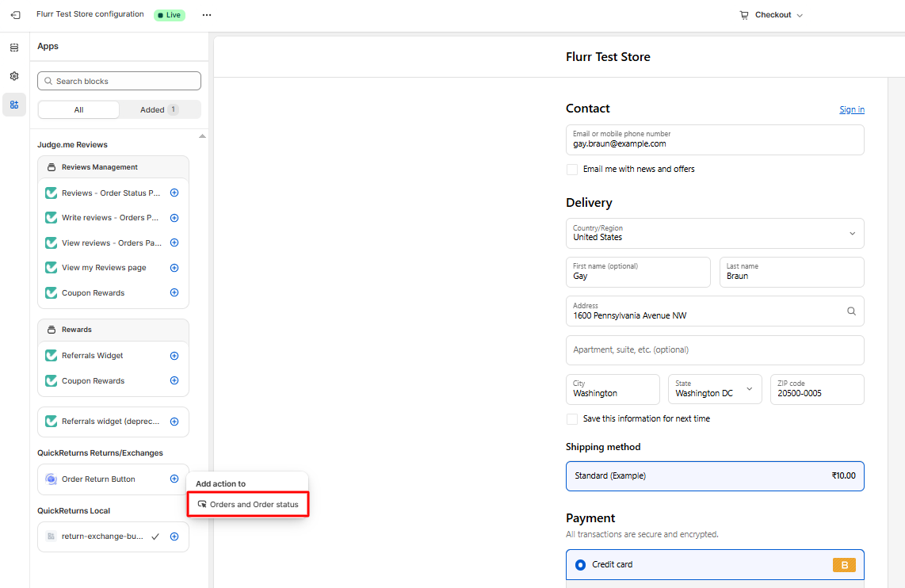Enable Save this information for next time

pyautogui.click(x=572, y=419)
